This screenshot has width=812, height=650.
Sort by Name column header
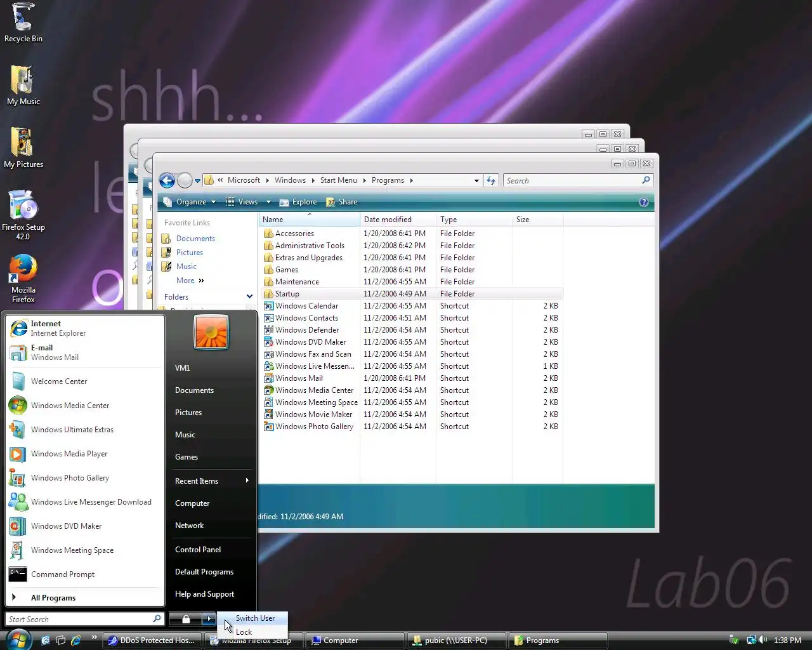310,220
